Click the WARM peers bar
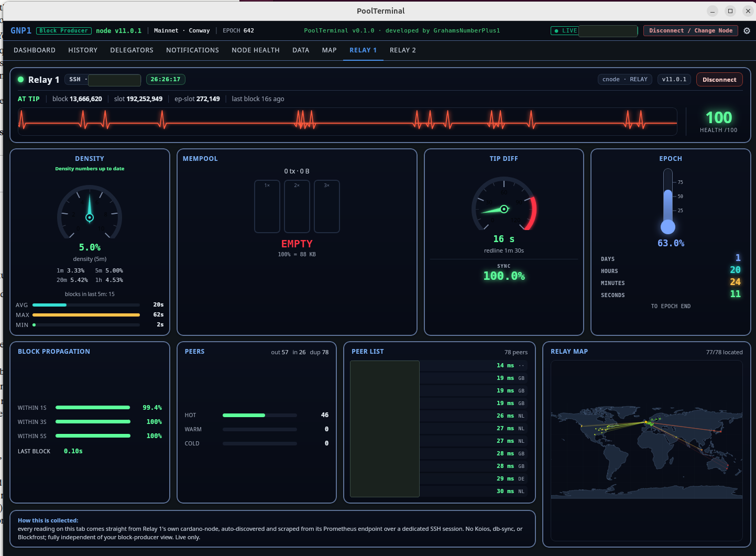756x556 pixels. point(260,429)
